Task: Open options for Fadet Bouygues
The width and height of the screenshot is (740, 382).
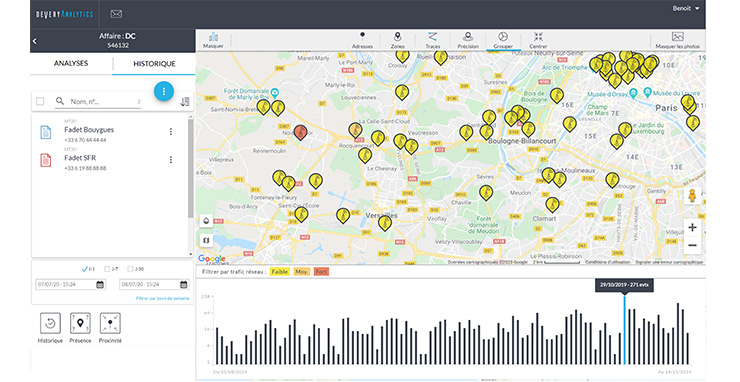Action: pyautogui.click(x=171, y=132)
